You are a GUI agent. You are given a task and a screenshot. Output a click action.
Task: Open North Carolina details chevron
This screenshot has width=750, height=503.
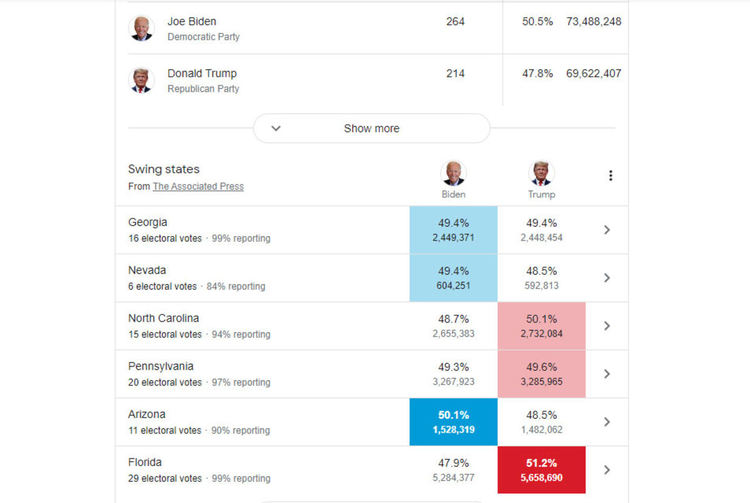click(607, 326)
